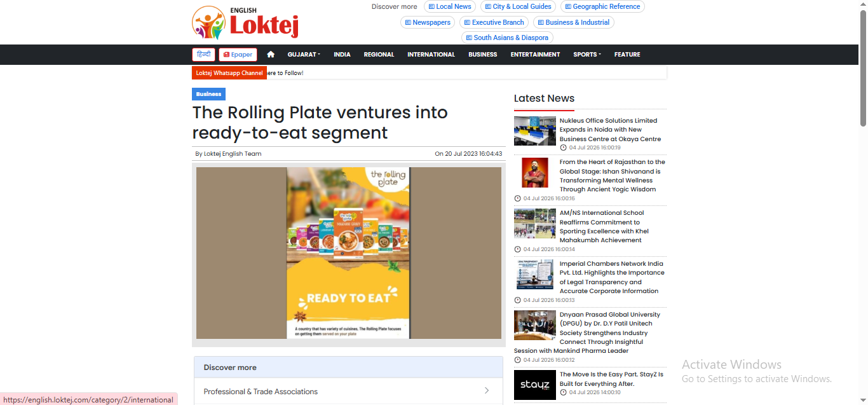Read AM/NS International School Khel Mahakumbh article
This screenshot has height=405, width=868.
[604, 226]
